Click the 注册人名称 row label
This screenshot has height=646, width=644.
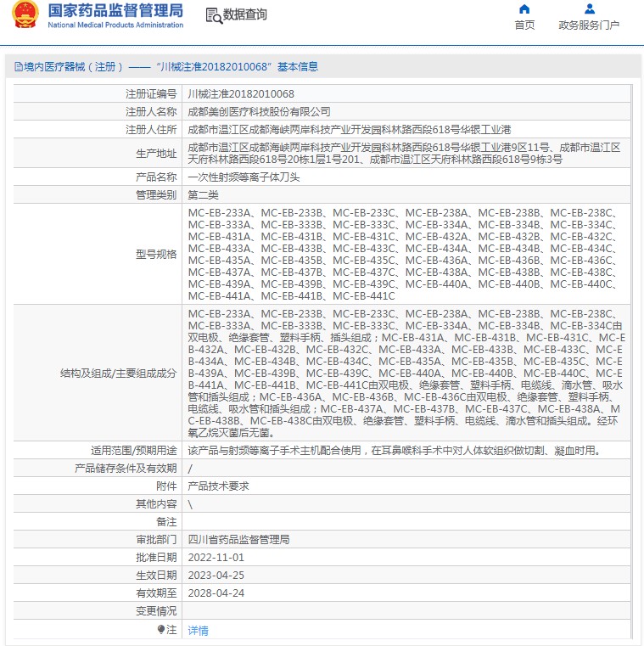pyautogui.click(x=151, y=112)
